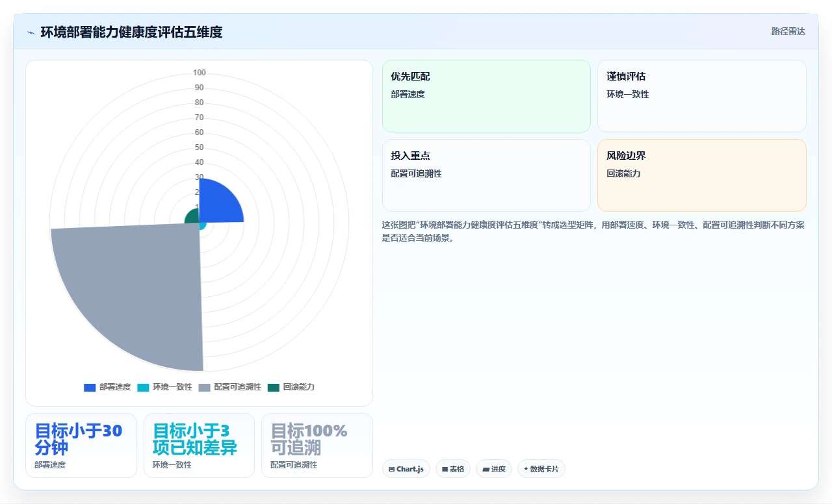Click 配置可追溯性 text in 投入重点 card

pos(416,173)
